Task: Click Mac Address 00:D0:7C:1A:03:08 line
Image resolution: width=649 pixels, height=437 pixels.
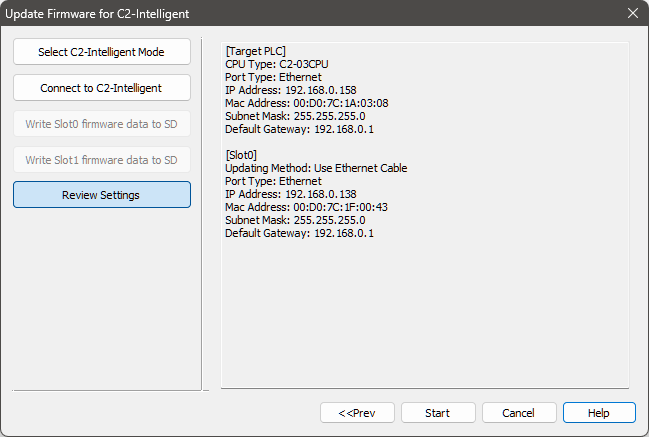Action: (306, 103)
